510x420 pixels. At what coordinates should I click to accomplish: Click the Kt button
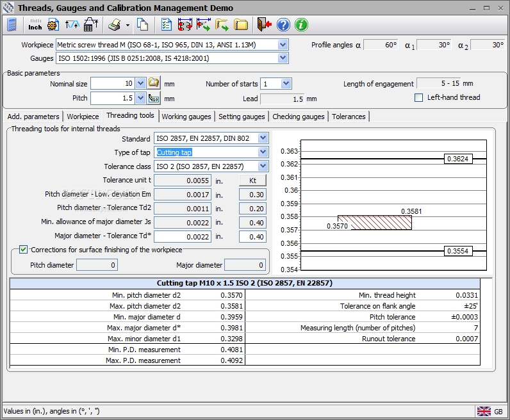tap(252, 181)
